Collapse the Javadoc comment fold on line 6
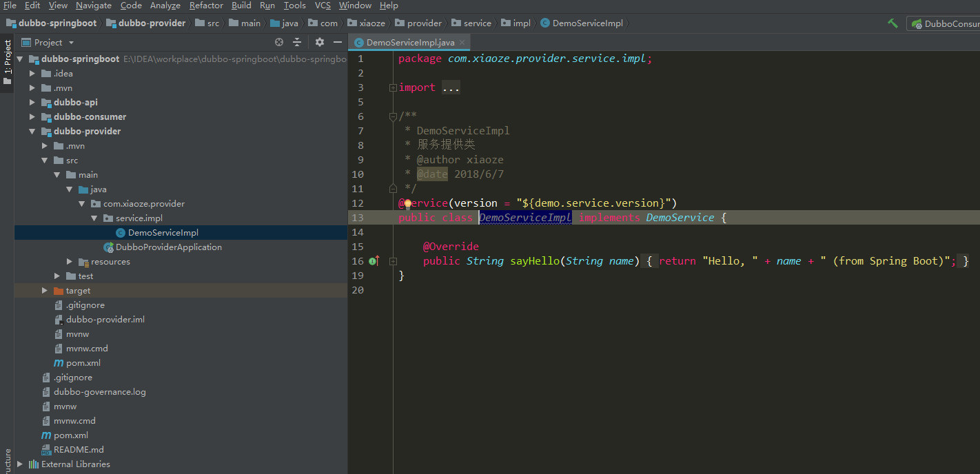 coord(393,116)
